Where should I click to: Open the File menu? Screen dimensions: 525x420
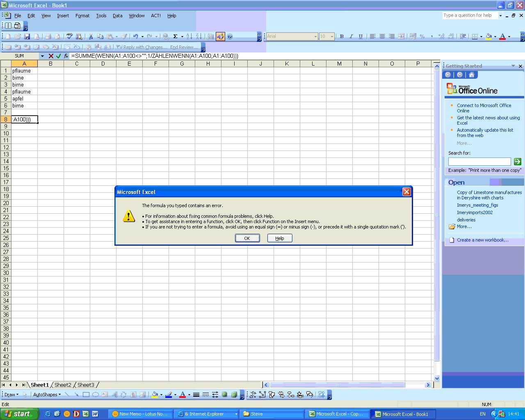18,16
